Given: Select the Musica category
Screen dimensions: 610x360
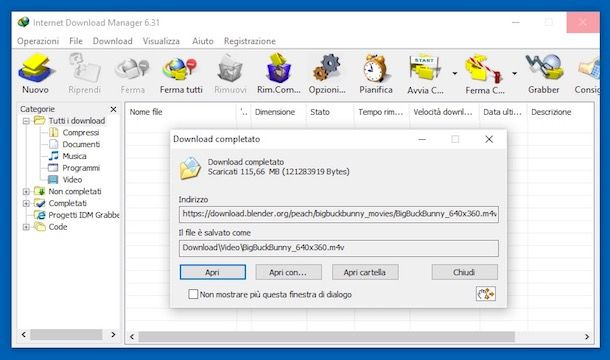Looking at the screenshot, I should pyautogui.click(x=74, y=156).
